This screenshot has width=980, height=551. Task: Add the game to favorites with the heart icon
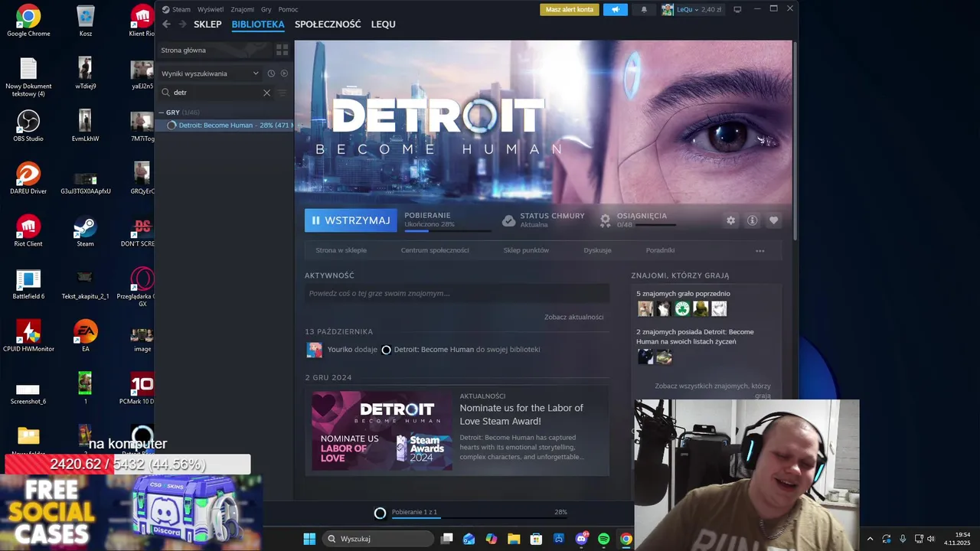(x=774, y=220)
